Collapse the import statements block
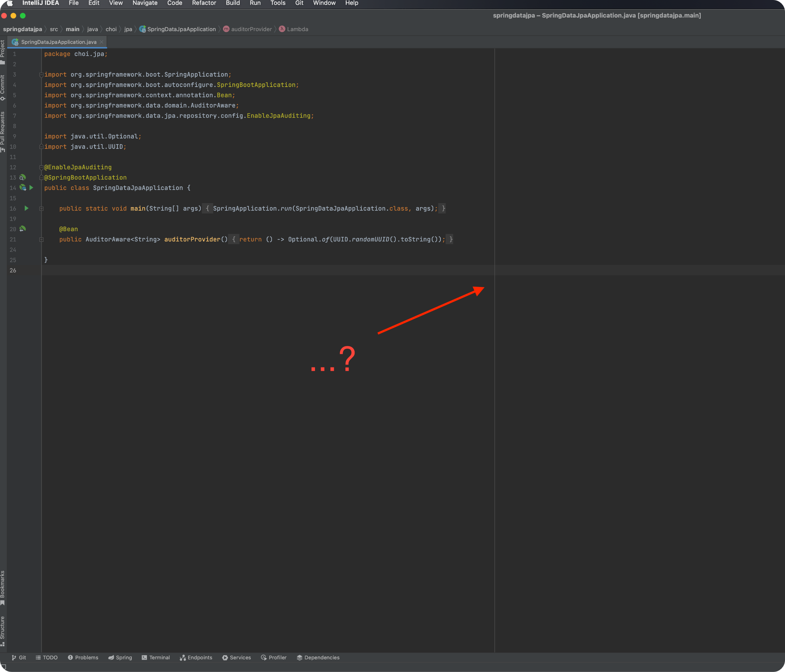785x672 pixels. point(42,75)
